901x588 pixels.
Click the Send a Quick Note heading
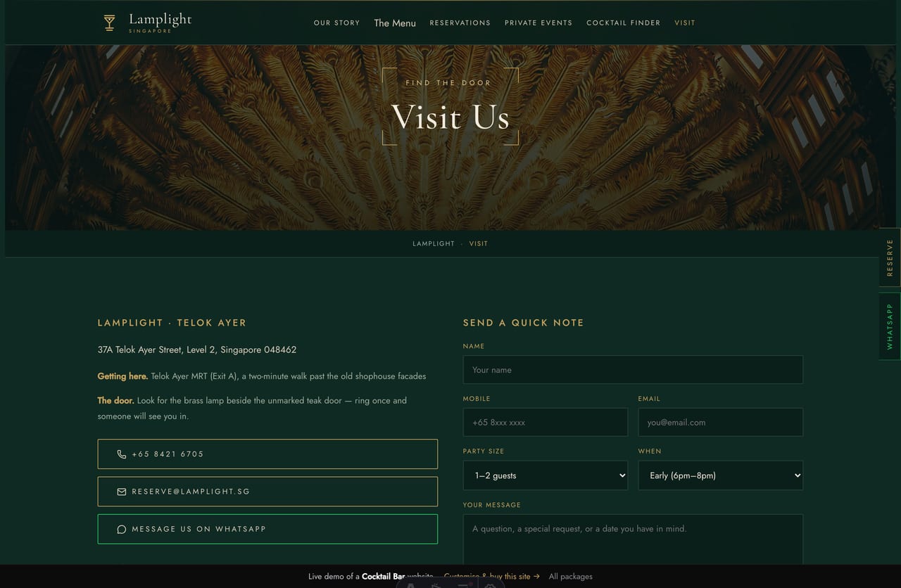(x=524, y=323)
